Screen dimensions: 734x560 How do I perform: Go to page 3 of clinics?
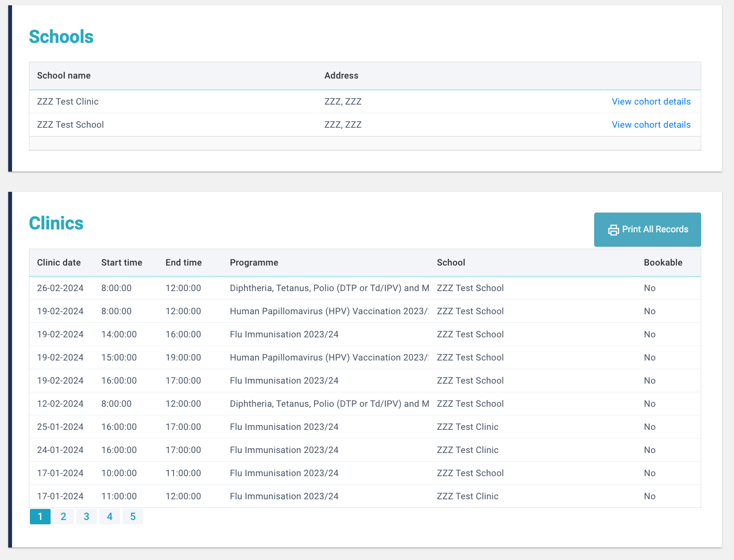click(x=86, y=517)
